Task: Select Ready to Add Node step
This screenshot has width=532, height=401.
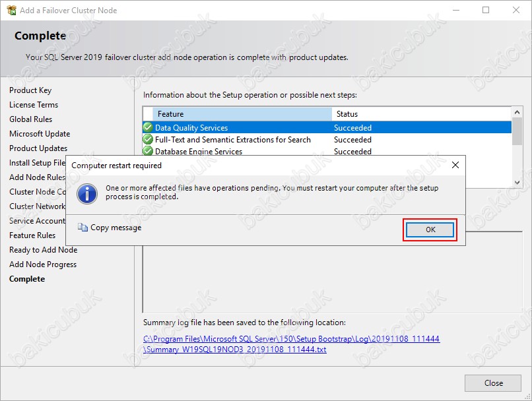Action: [x=44, y=250]
